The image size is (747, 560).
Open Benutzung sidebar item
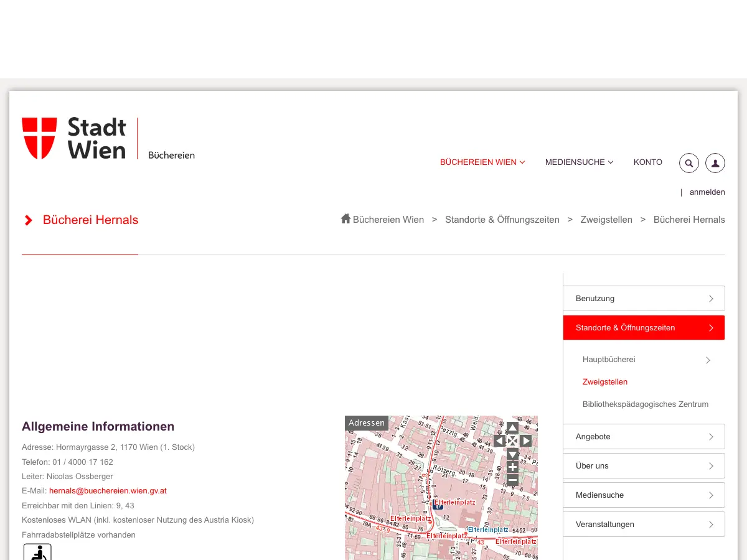(644, 299)
